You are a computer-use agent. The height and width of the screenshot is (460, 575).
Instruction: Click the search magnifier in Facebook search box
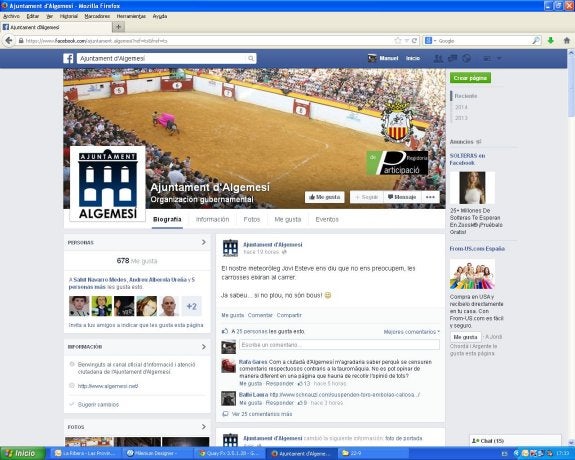(x=251, y=58)
